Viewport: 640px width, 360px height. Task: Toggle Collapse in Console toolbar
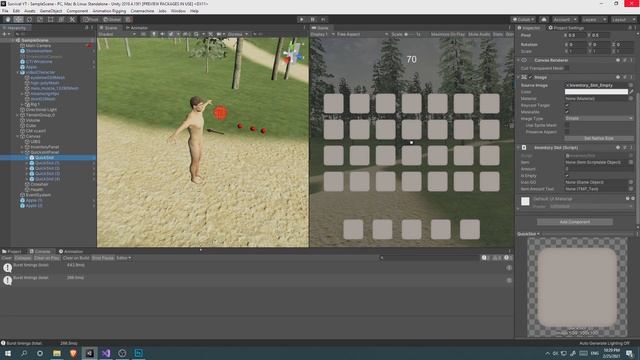[x=23, y=258]
